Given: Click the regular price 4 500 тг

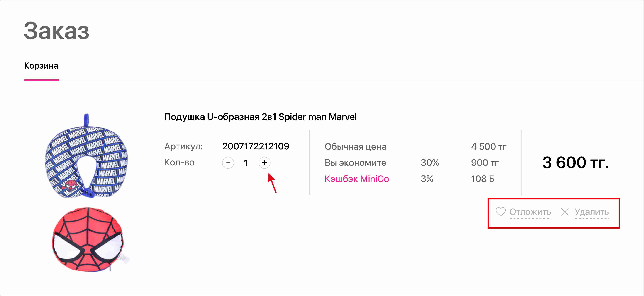Looking at the screenshot, I should tap(488, 146).
